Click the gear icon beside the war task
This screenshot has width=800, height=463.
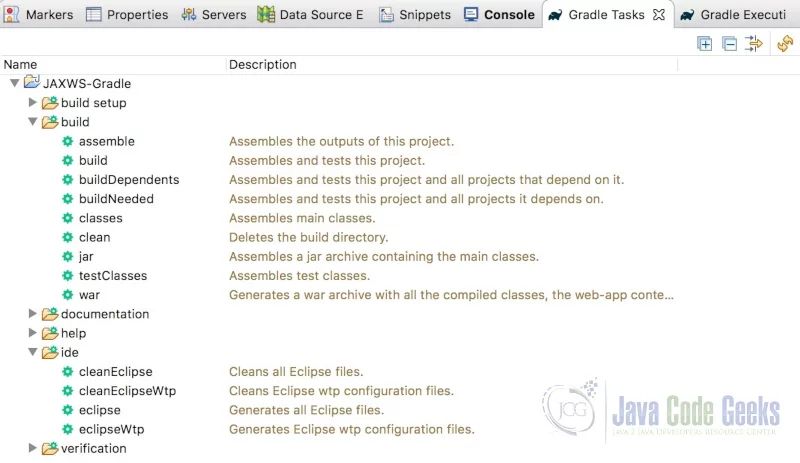[67, 295]
